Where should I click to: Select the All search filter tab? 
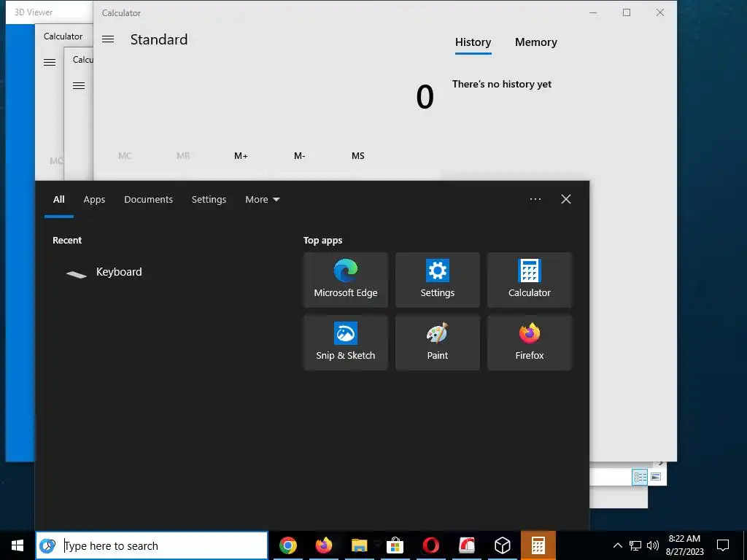tap(58, 200)
